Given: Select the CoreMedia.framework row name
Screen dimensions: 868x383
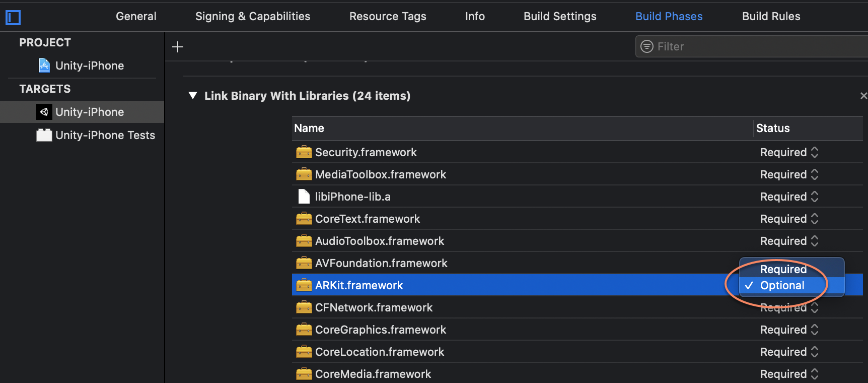Looking at the screenshot, I should point(373,374).
